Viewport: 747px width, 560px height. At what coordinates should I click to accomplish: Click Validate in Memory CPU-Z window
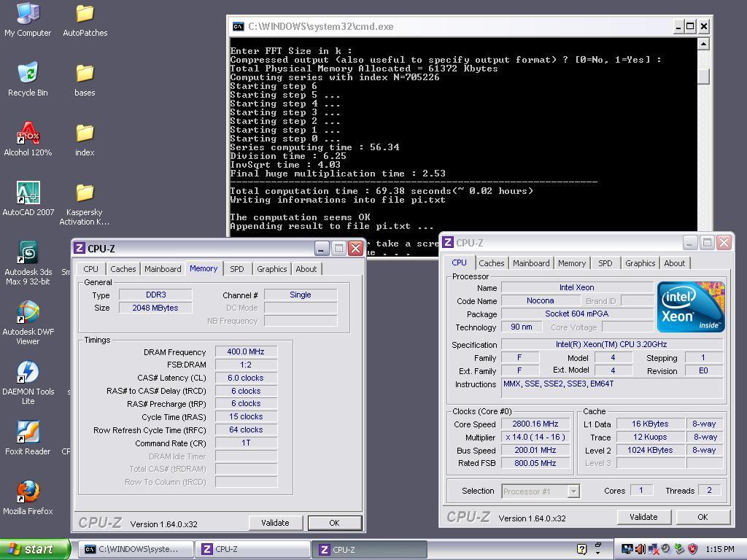point(275,522)
